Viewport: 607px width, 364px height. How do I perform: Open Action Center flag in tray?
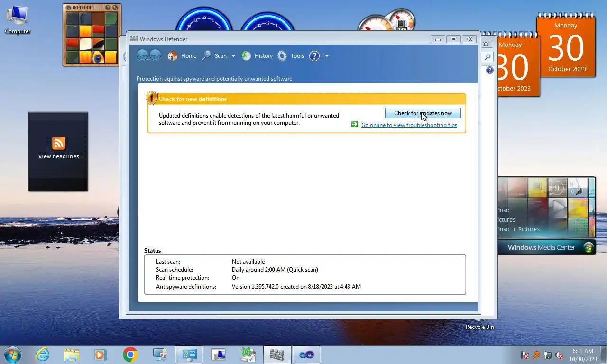click(x=525, y=355)
